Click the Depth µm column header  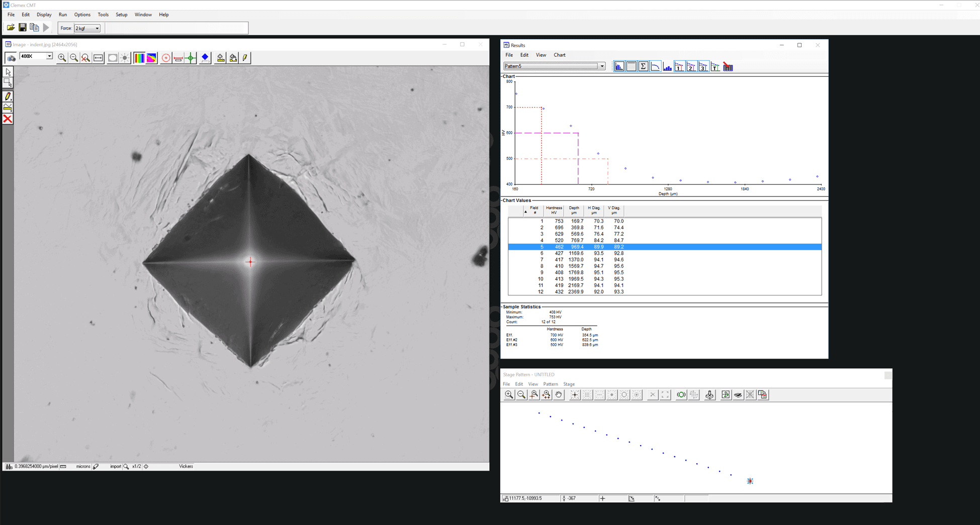[x=574, y=210]
